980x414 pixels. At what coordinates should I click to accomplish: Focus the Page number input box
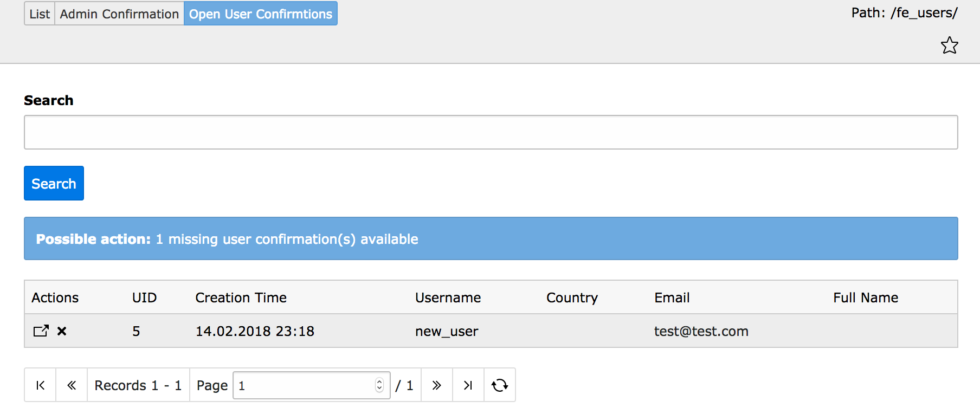tap(304, 385)
